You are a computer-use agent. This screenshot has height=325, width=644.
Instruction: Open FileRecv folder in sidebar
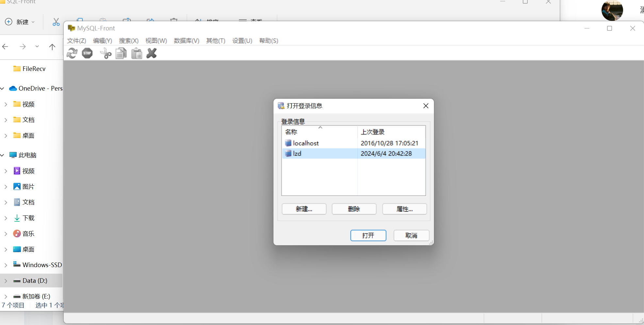click(x=31, y=69)
